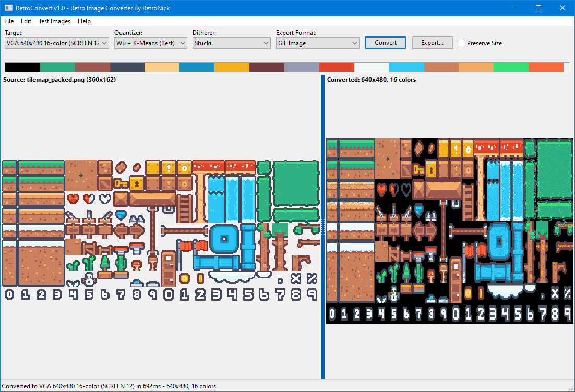Screen dimensions: 575x392
Task: Click the Export Format: label text
Action: coord(296,33)
